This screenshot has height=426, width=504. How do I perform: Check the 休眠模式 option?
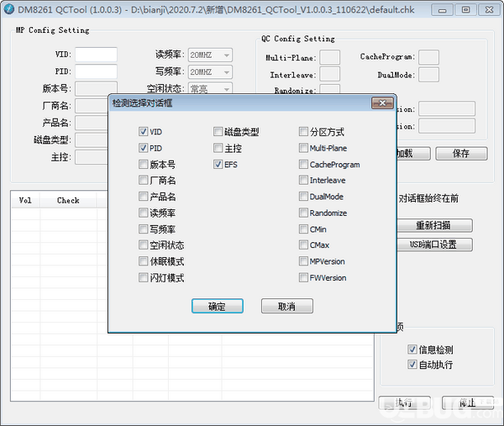(143, 261)
